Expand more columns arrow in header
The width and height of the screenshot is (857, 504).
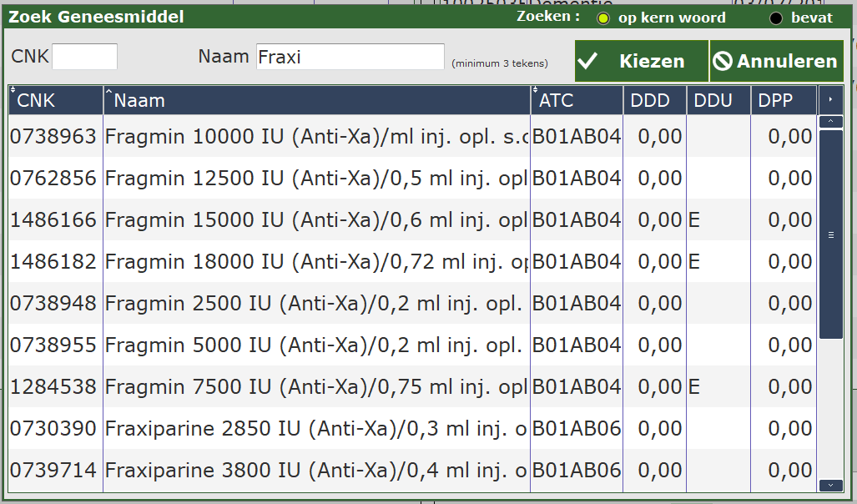831,99
